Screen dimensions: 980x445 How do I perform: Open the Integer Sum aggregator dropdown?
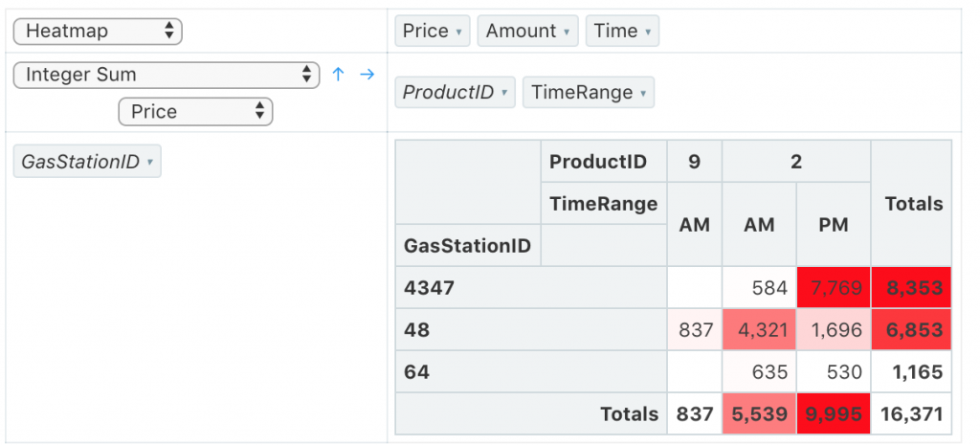coord(166,75)
